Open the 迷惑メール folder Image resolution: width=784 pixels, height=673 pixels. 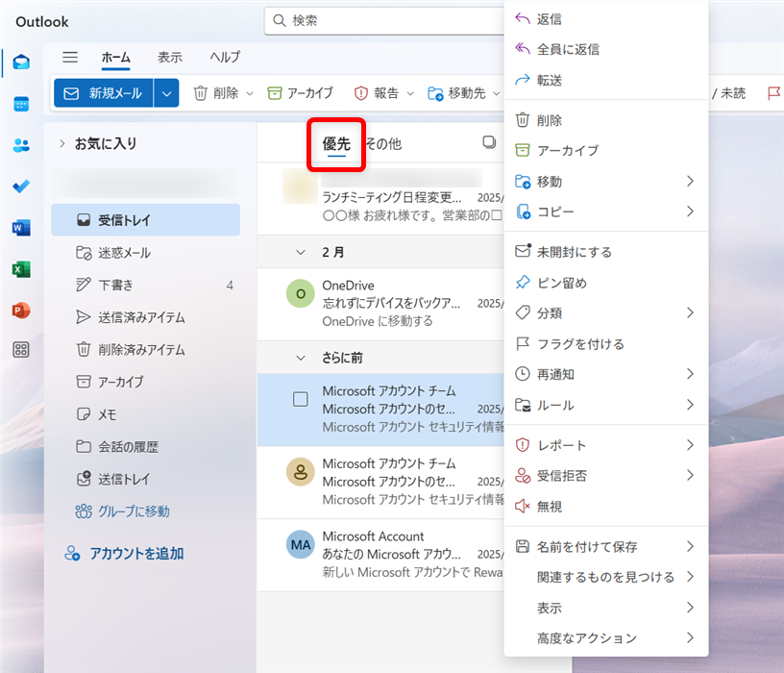pos(124,253)
